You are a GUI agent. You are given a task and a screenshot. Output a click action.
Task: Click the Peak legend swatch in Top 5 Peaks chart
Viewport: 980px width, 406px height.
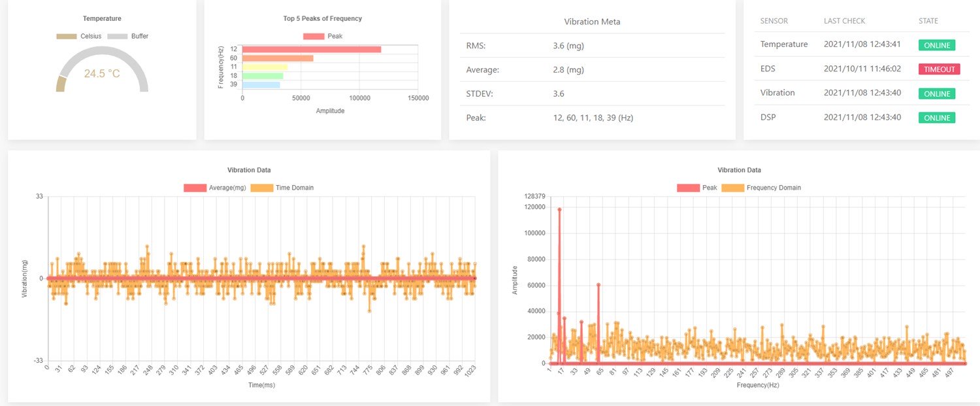[314, 36]
